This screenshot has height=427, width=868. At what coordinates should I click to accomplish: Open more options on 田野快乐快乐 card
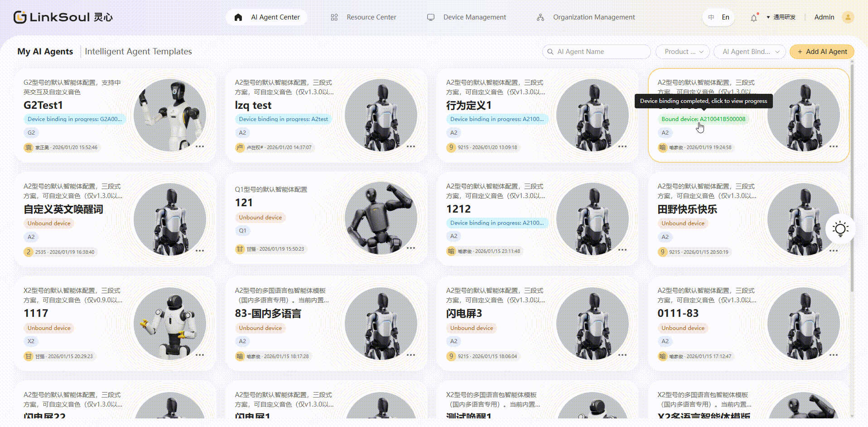click(834, 251)
